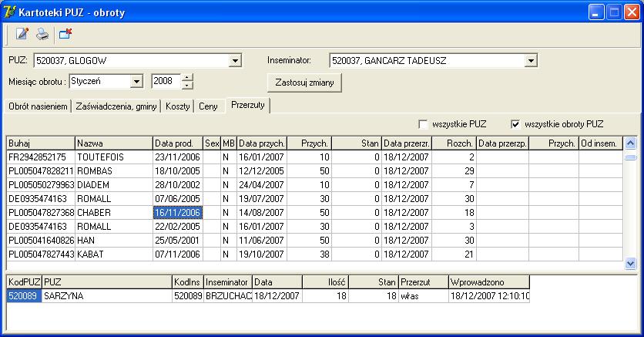Click the Data prod. column header
This screenshot has height=337, width=644.
click(x=178, y=143)
